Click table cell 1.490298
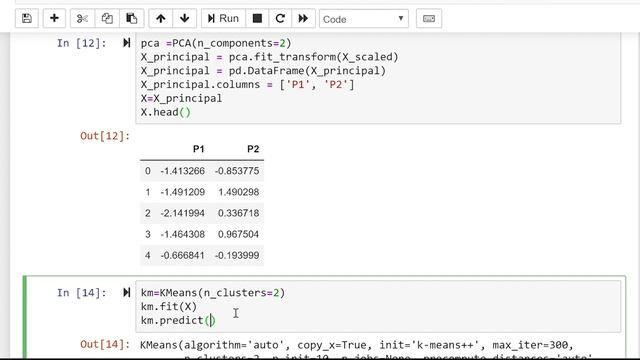Image resolution: width=640 pixels, height=360 pixels. tap(238, 192)
